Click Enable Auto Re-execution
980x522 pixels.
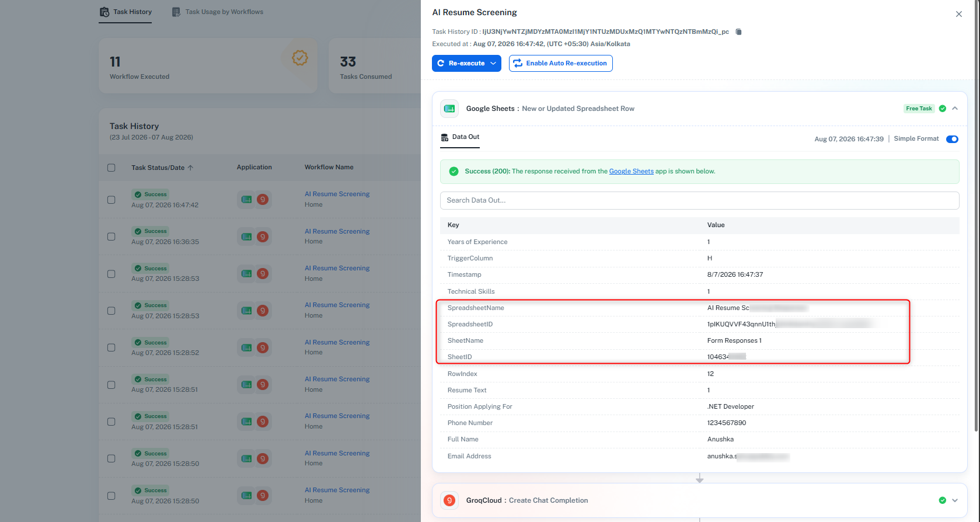pyautogui.click(x=561, y=63)
